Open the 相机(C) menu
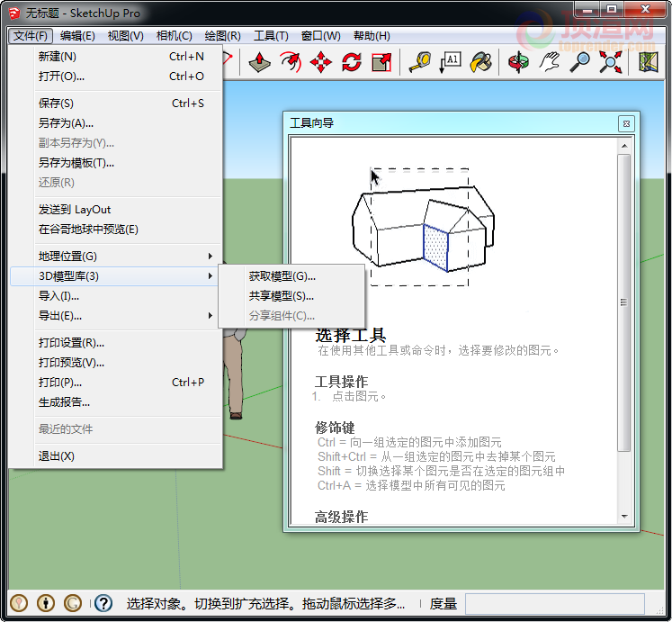The image size is (672, 622). pyautogui.click(x=174, y=36)
